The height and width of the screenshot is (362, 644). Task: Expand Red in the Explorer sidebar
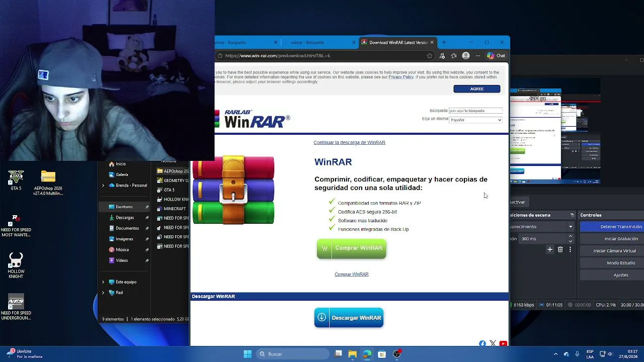click(103, 293)
